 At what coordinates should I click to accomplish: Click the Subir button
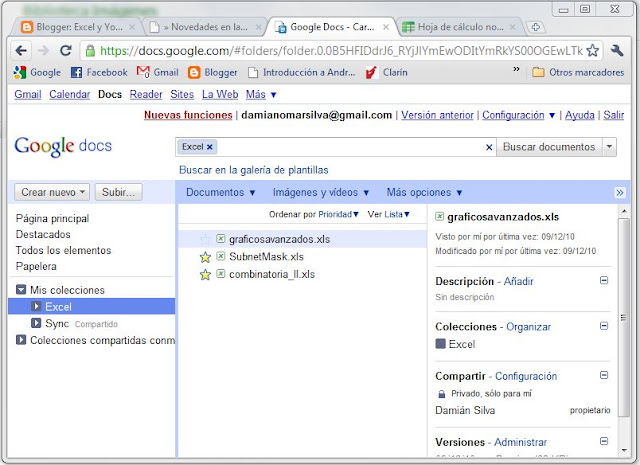(118, 192)
